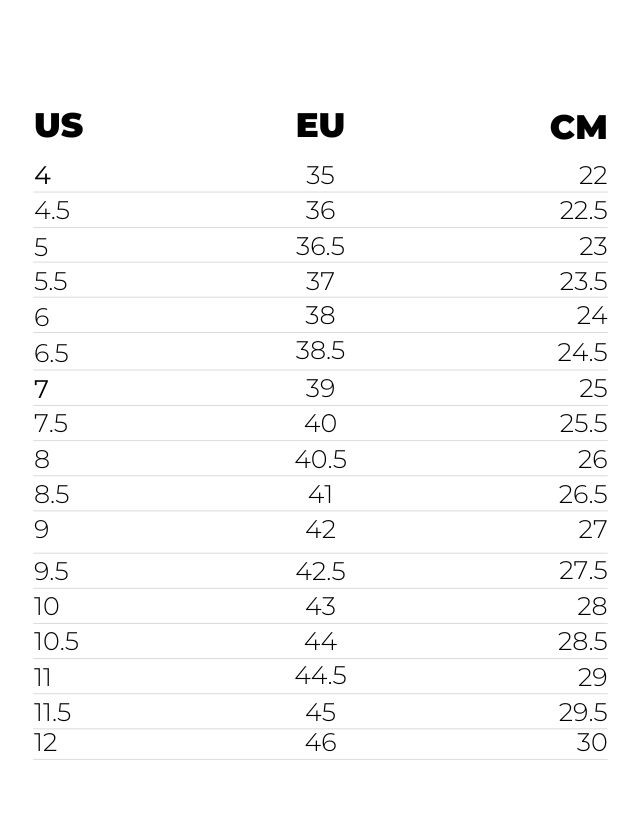
Task: Click US size 10.5 entry
Action: (56, 641)
